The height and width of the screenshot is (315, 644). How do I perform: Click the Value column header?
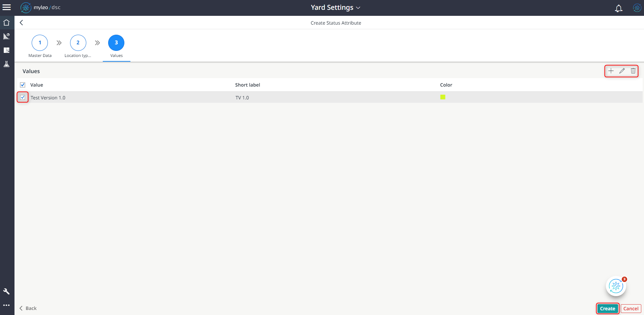click(x=37, y=85)
